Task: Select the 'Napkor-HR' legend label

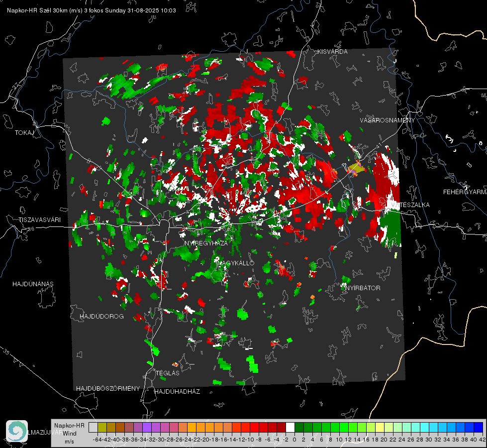Action: pyautogui.click(x=69, y=426)
